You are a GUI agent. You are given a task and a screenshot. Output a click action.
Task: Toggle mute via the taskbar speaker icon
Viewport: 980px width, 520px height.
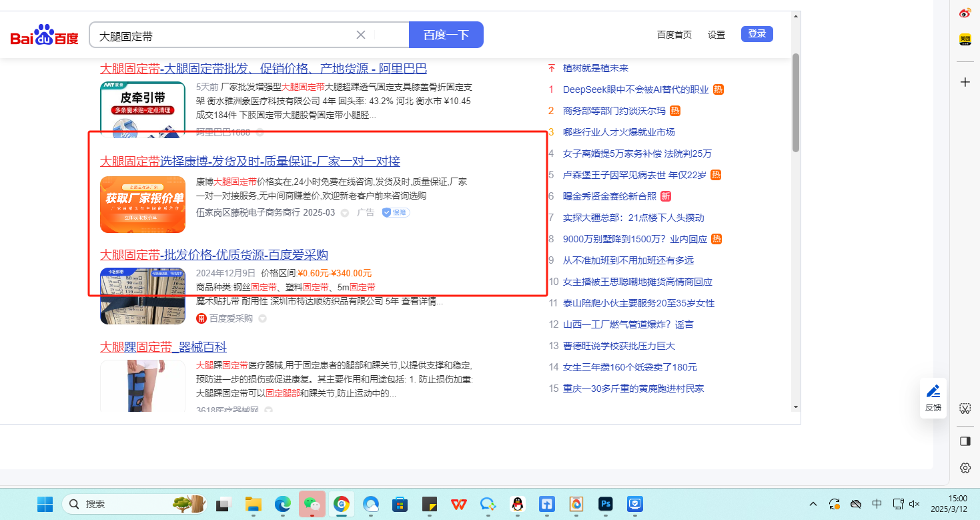[915, 504]
